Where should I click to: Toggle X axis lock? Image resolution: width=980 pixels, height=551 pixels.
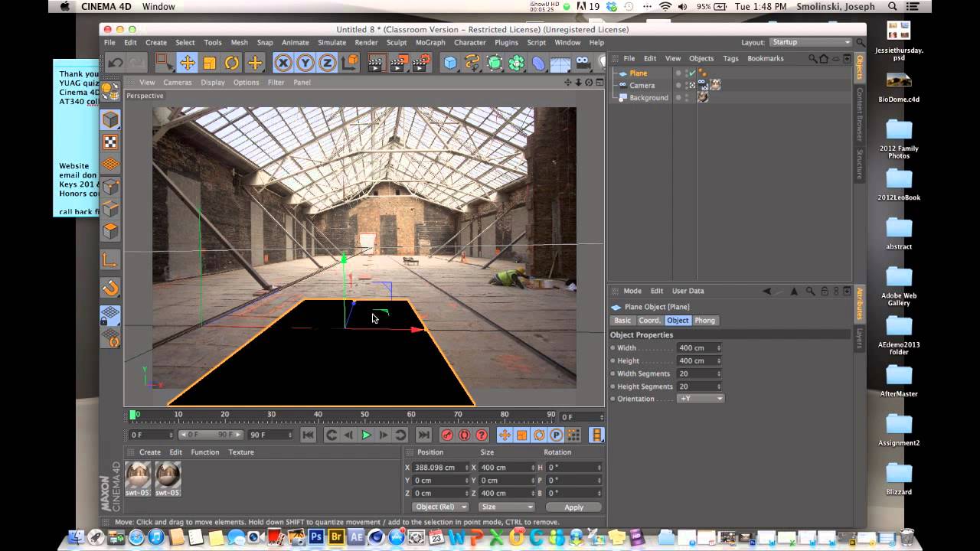tap(283, 63)
